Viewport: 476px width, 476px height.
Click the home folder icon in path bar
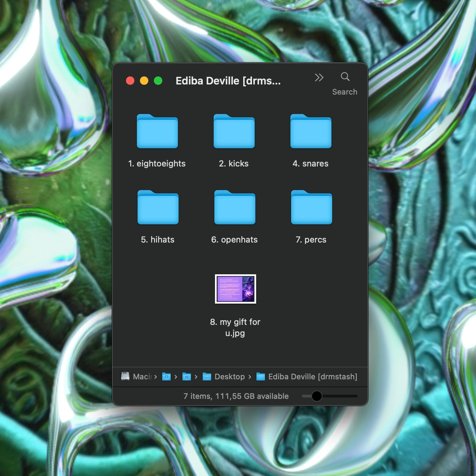187,377
